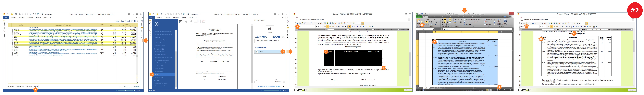Switch to the Revisione tab in Excel
The image size is (644, 95).
[466, 17]
